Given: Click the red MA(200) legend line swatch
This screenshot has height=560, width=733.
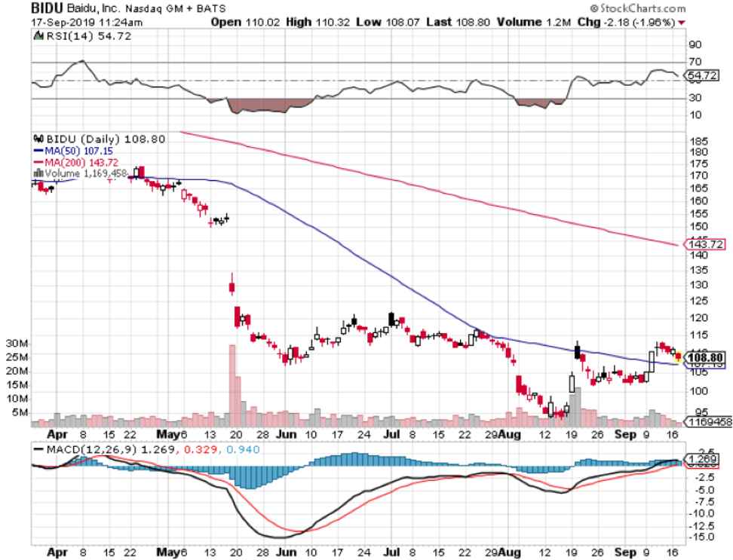Looking at the screenshot, I should coord(38,163).
